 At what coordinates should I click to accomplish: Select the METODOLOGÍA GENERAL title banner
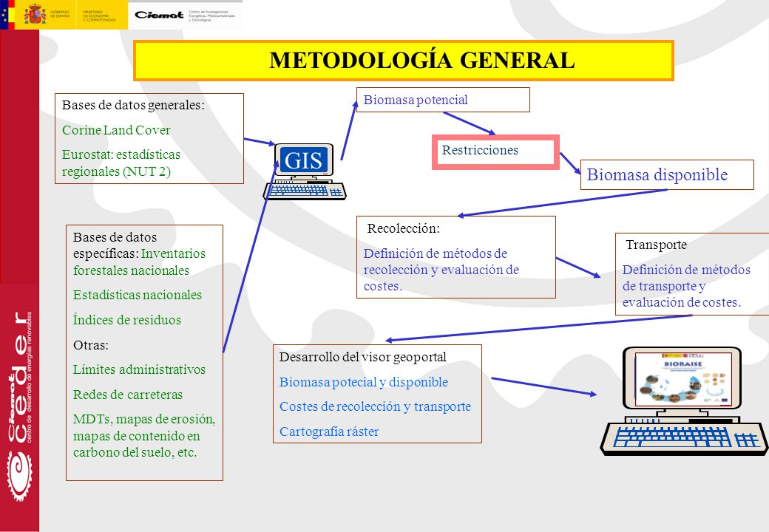pos(404,61)
